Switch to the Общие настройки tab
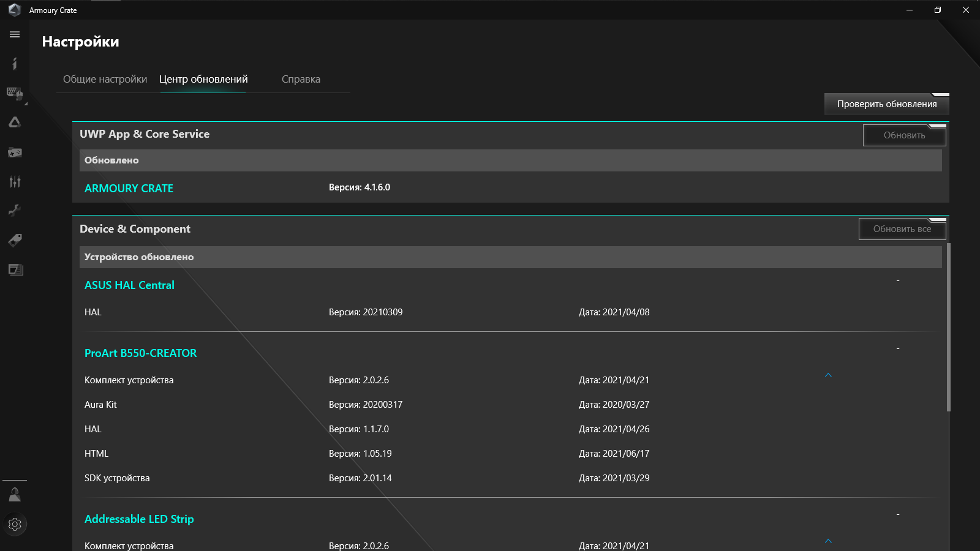The height and width of the screenshot is (551, 980). (105, 79)
